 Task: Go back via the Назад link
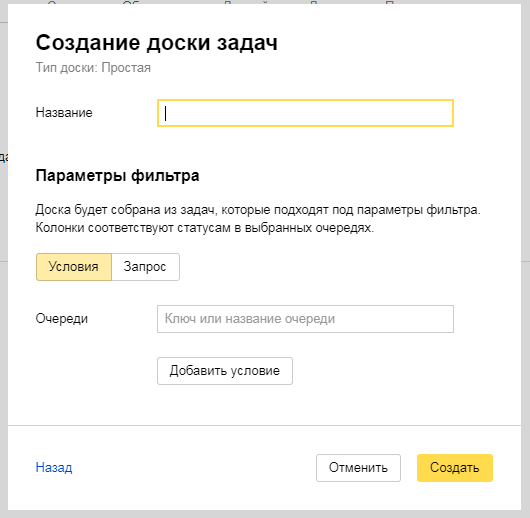(x=54, y=468)
